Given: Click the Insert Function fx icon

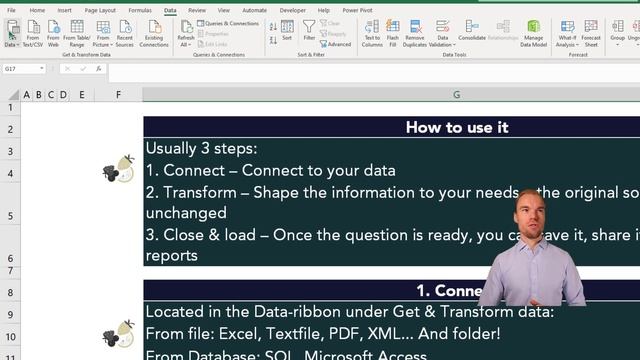Looking at the screenshot, I should [98, 69].
